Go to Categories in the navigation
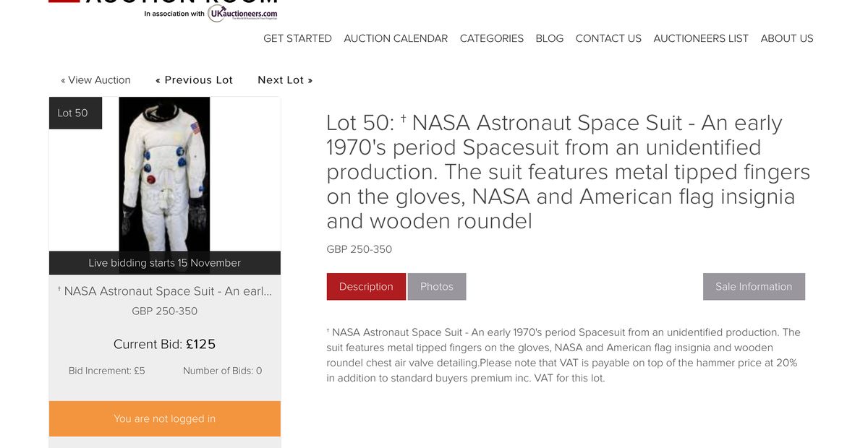868x448 pixels. tap(491, 38)
